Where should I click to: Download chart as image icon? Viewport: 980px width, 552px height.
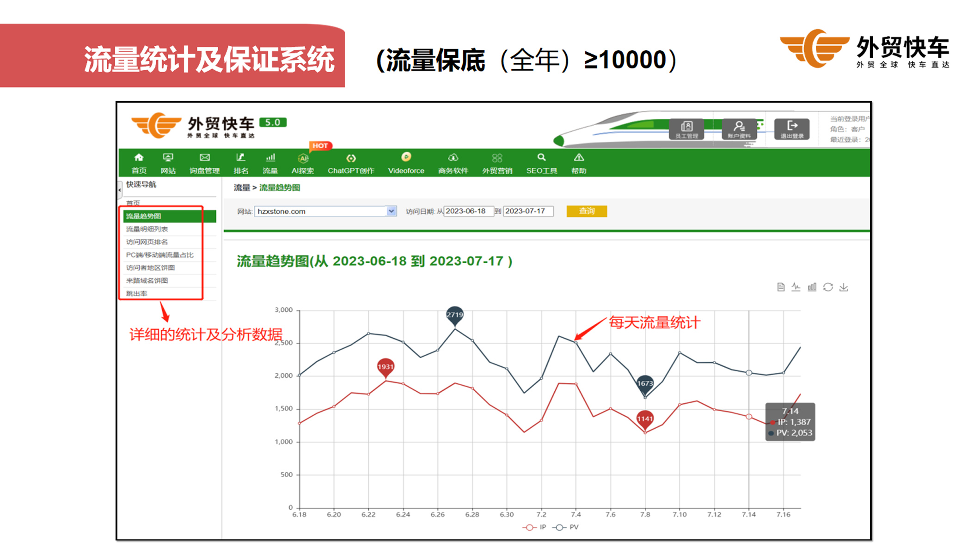(x=844, y=287)
